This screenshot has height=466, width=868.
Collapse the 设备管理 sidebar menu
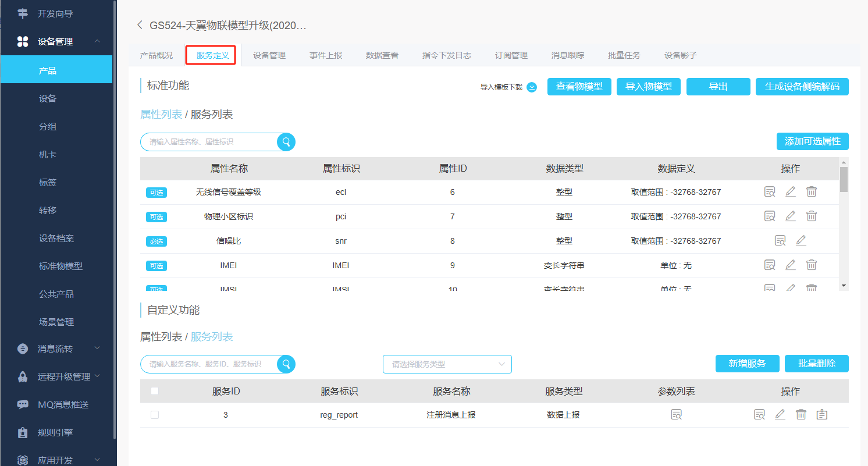point(97,41)
